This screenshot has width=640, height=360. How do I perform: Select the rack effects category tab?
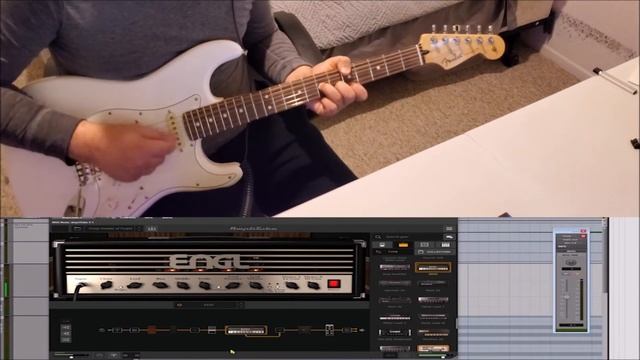coord(445,245)
